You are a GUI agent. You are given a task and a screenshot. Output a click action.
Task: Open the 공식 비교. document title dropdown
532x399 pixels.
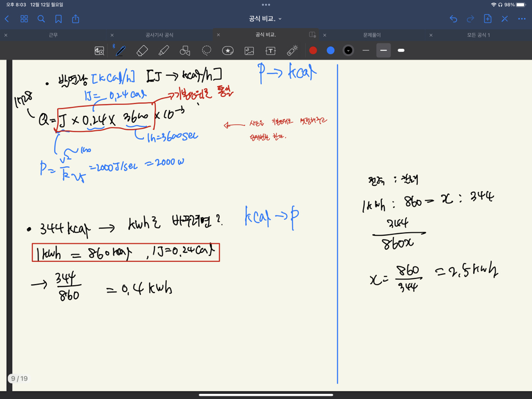(x=265, y=19)
